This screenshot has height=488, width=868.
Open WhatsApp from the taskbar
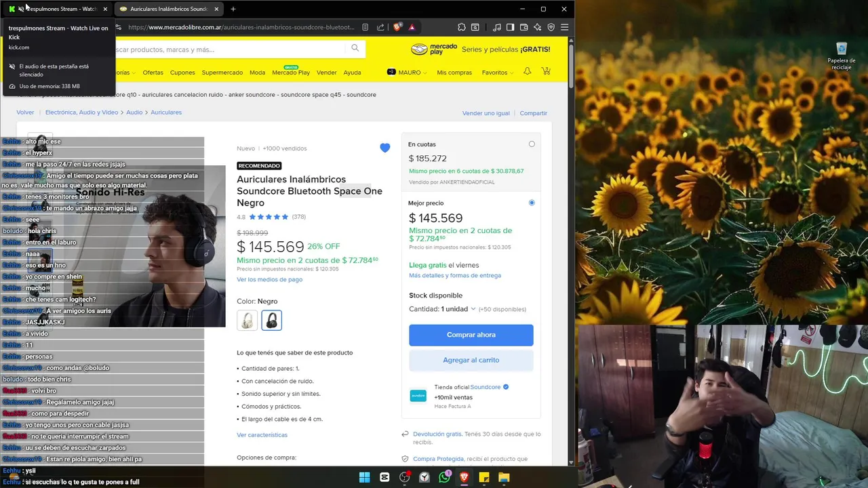tap(444, 477)
